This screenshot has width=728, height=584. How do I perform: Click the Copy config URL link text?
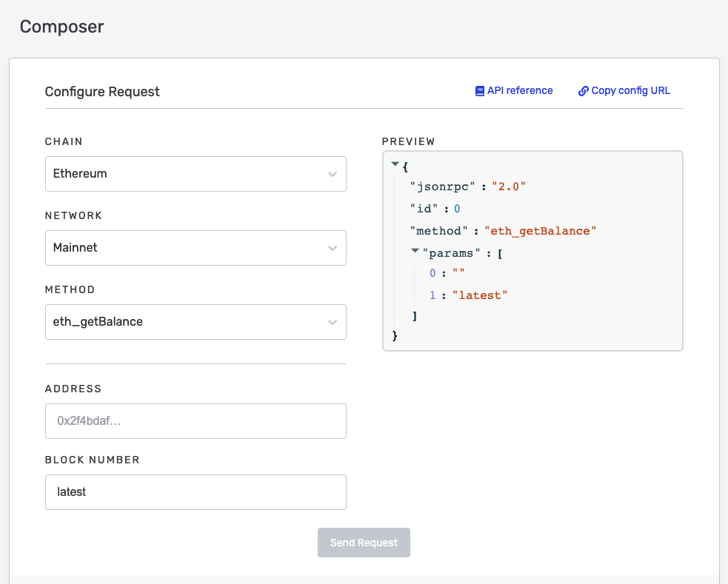pyautogui.click(x=630, y=91)
